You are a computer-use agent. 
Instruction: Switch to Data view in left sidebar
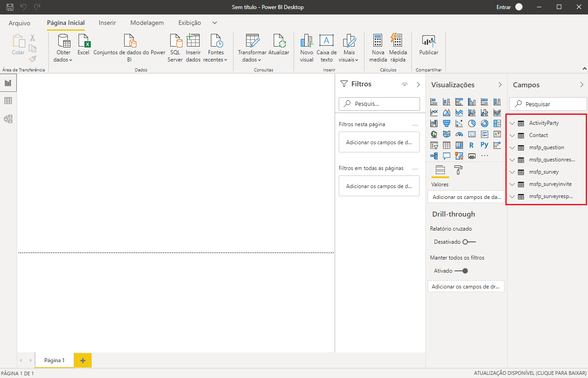[x=8, y=101]
